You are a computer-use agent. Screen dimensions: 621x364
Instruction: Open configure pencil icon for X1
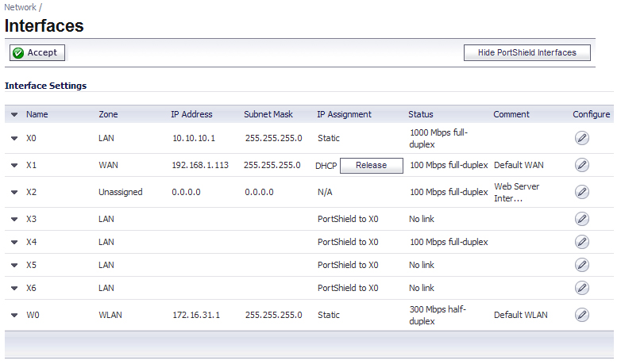coord(581,165)
